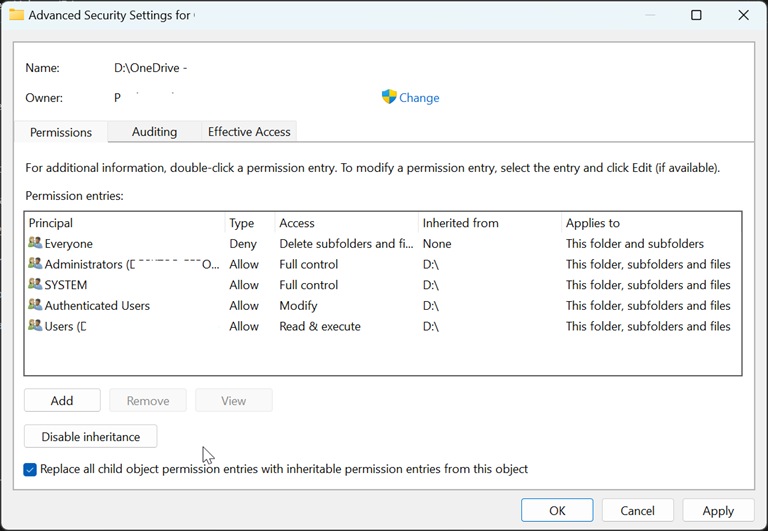Maximize the Advanced Security Settings window
768x531 pixels.
[x=696, y=15]
